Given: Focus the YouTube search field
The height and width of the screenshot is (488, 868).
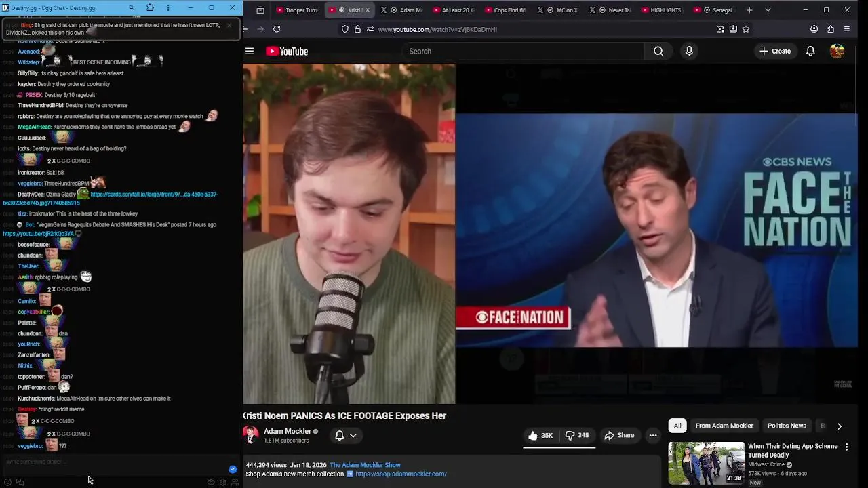Looking at the screenshot, I should [x=523, y=52].
